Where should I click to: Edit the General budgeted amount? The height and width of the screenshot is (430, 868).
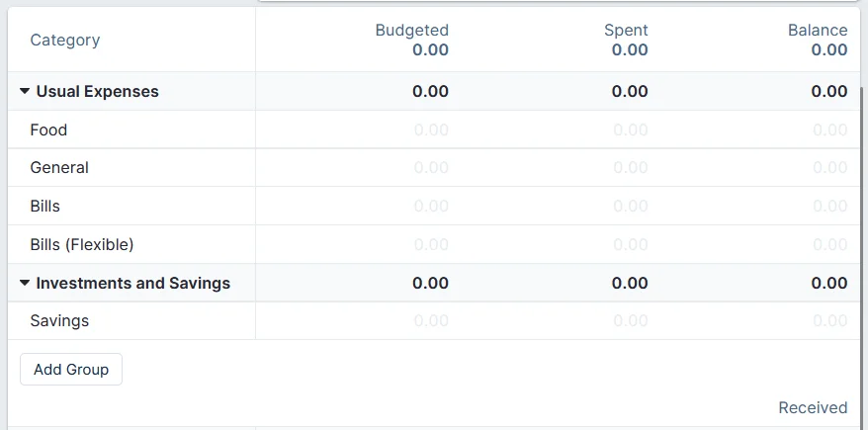tap(431, 168)
